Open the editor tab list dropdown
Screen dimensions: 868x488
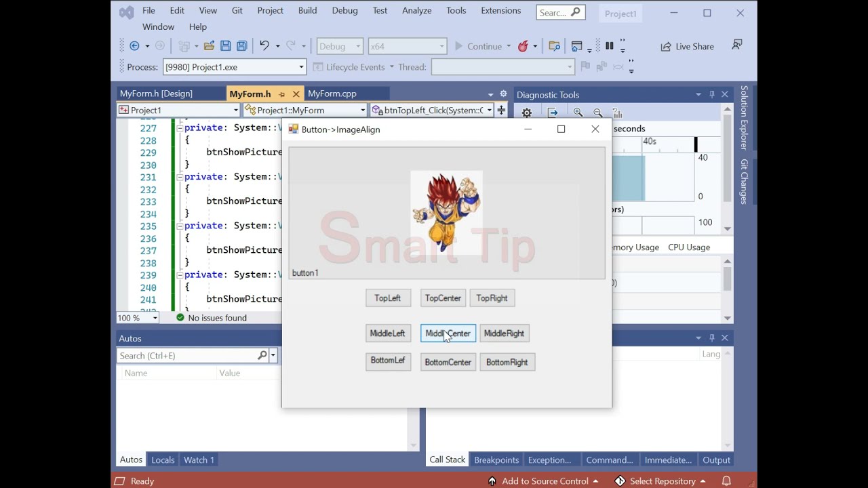tap(490, 94)
